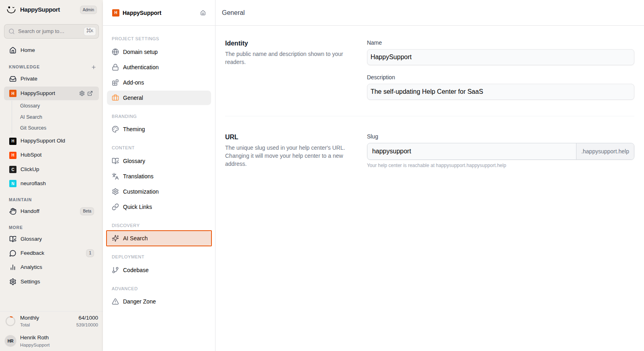This screenshot has height=351, width=644.
Task: Select AI Search in the Discovery section
Action: tap(159, 238)
